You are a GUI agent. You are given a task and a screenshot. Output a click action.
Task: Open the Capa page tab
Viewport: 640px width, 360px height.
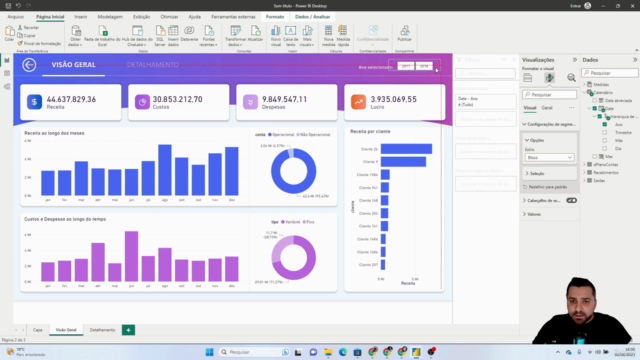[38, 330]
